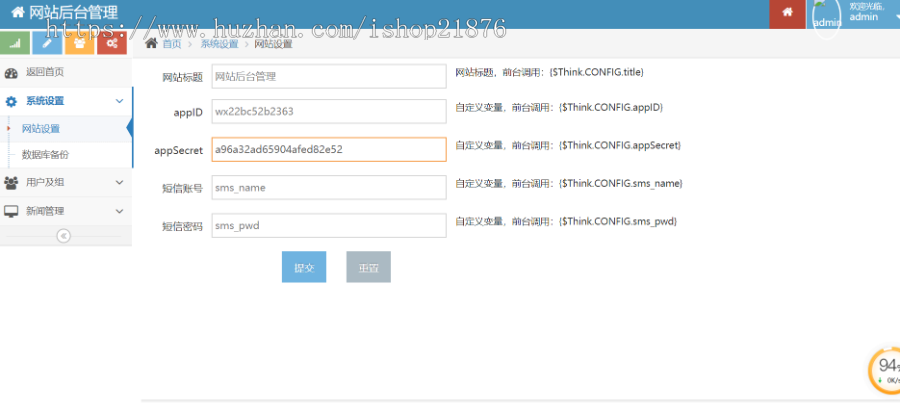Open 新闻管理 sidebar menu
This screenshot has width=900, height=413.
pos(66,211)
